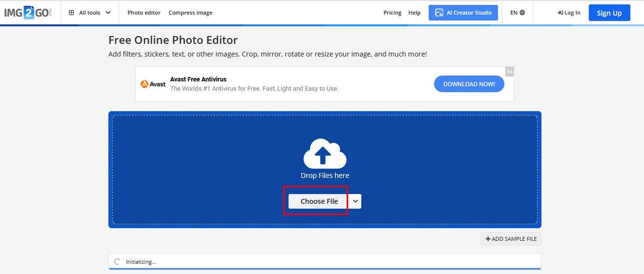The image size is (644, 274).
Task: Click the Avast ad description text
Action: [x=254, y=88]
